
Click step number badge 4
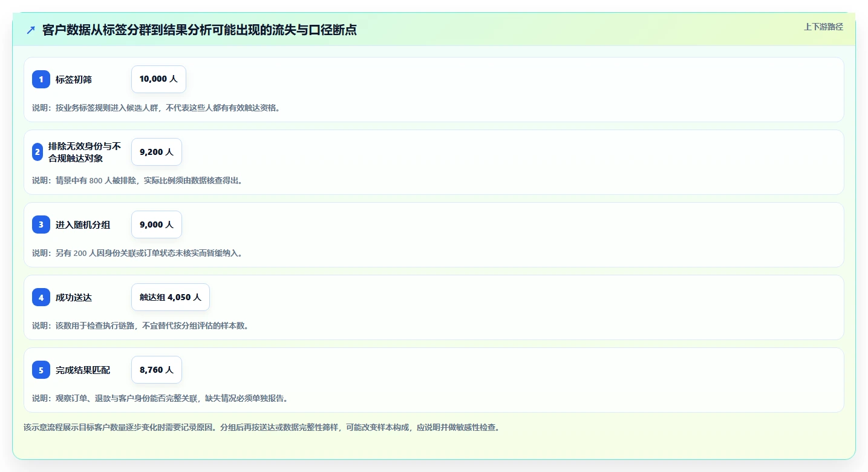point(41,297)
